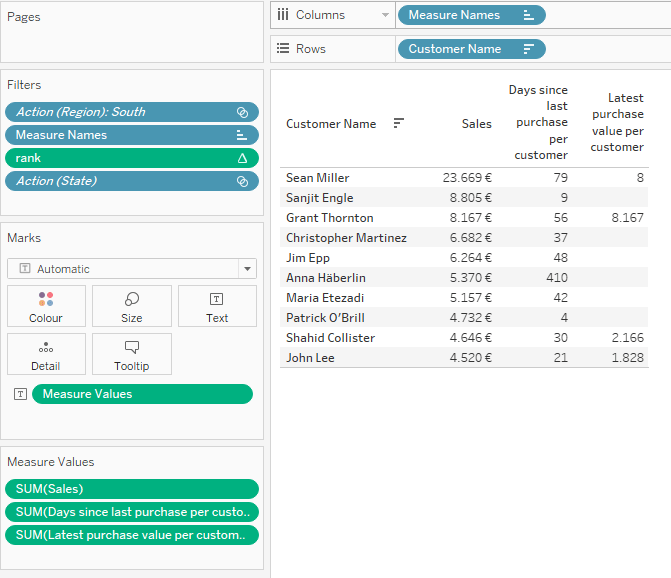Select SUM(Days since last purchase) pill
The height and width of the screenshot is (578, 671).
pos(131,512)
